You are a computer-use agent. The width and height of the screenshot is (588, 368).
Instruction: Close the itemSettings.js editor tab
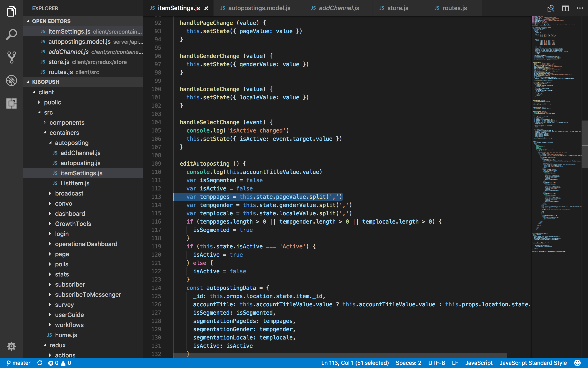206,8
